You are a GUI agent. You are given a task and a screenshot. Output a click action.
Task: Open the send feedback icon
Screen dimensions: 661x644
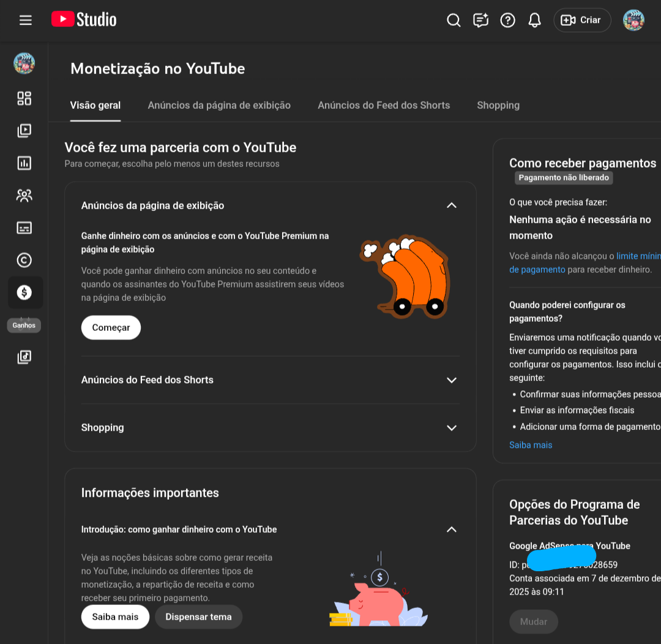[480, 20]
